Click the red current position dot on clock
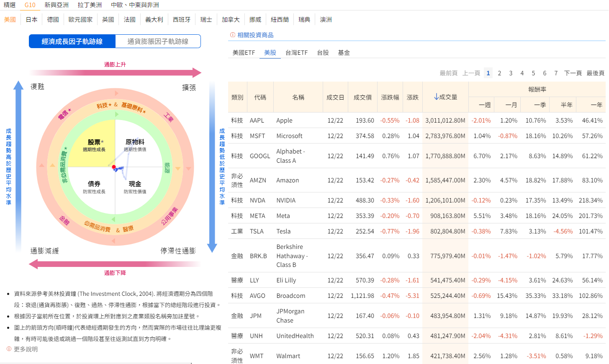Image resolution: width=609 pixels, height=364 pixels. [x=114, y=167]
